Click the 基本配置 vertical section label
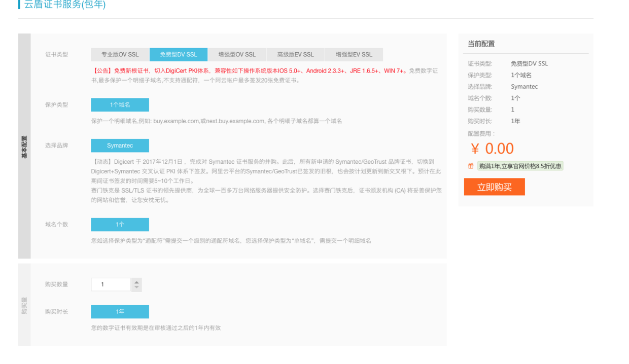Viewport: 629px width, 364px height. pos(24,146)
